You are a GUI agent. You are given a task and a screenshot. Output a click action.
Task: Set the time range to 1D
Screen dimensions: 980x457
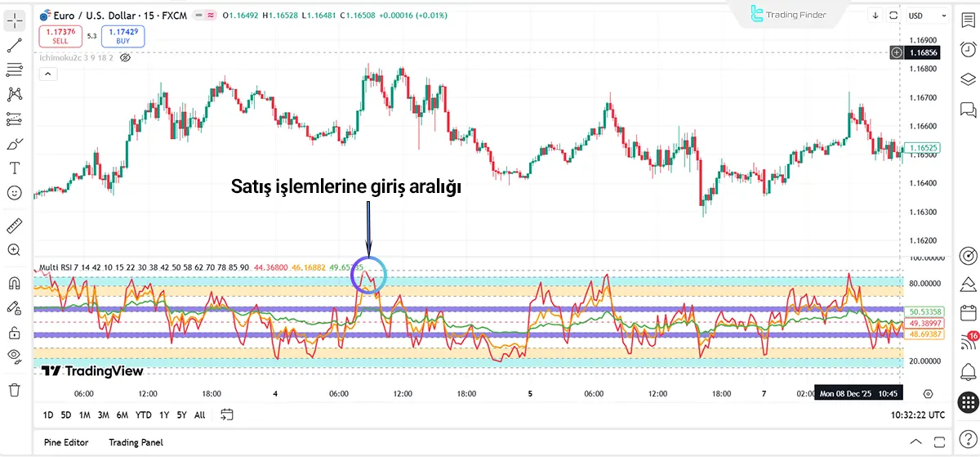[x=48, y=415]
